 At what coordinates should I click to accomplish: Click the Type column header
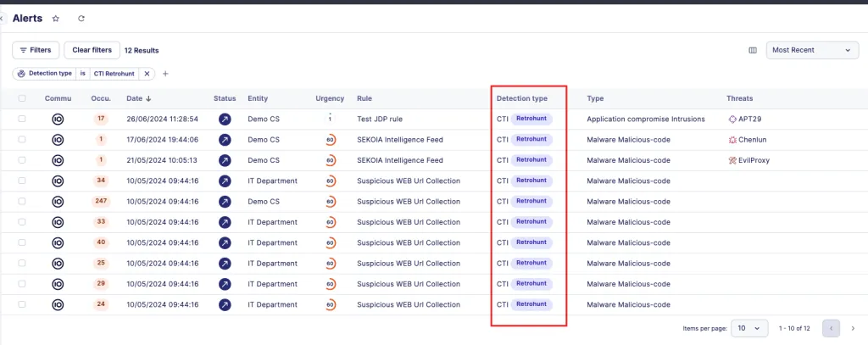point(595,98)
